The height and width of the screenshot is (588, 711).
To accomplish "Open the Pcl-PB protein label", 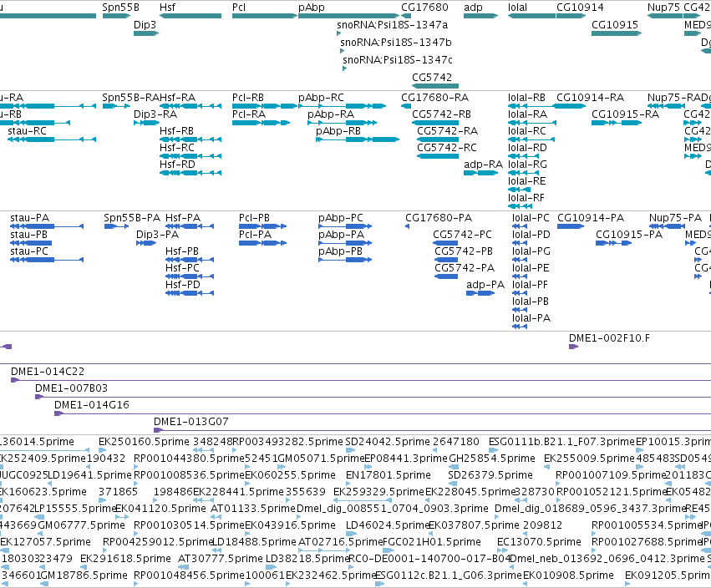I will pyautogui.click(x=254, y=218).
